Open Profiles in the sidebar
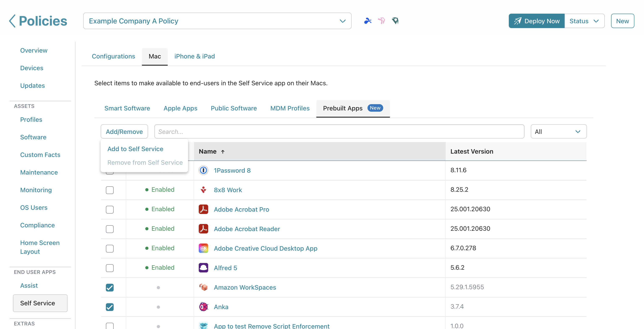 pos(31,120)
